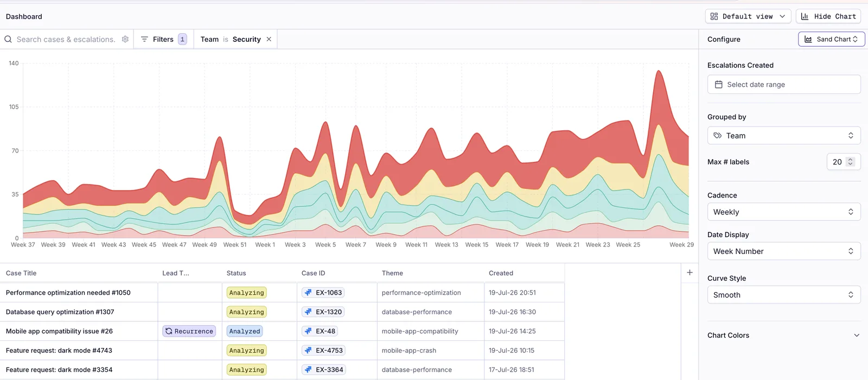Click the Week 37 axis label
Screen dimensions: 868x380
pyautogui.click(x=23, y=245)
